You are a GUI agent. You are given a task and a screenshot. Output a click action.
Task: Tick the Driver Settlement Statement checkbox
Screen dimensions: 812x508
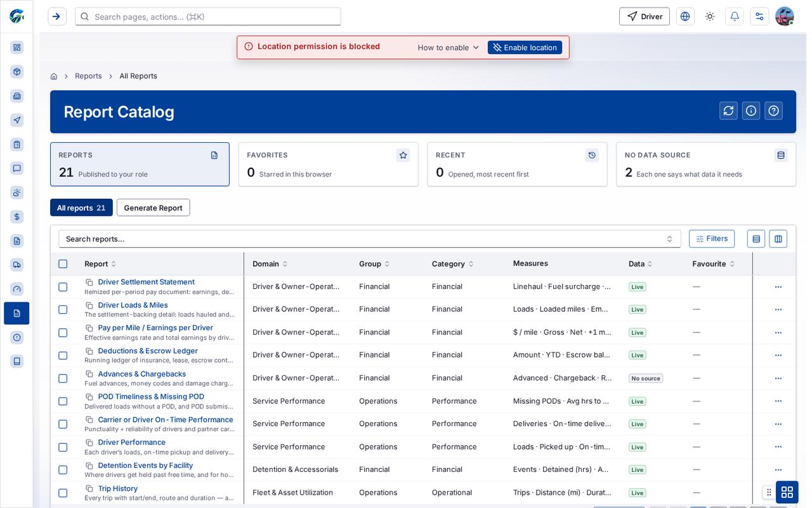tap(63, 287)
